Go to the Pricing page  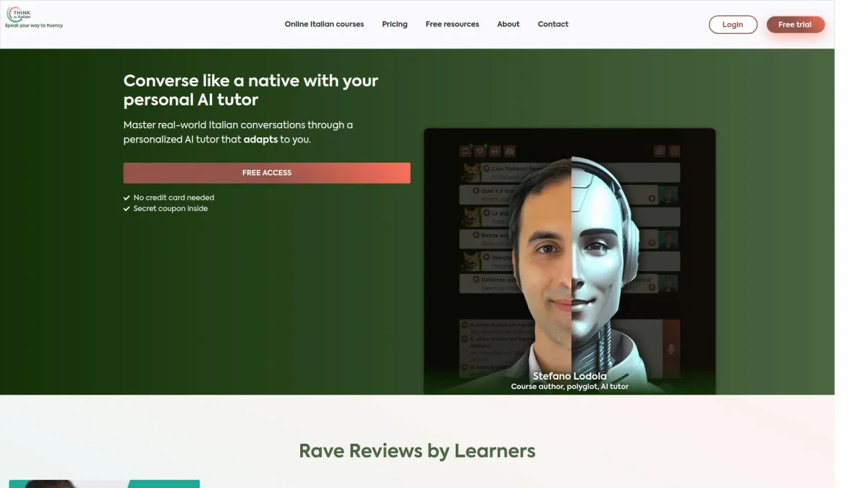coord(394,24)
